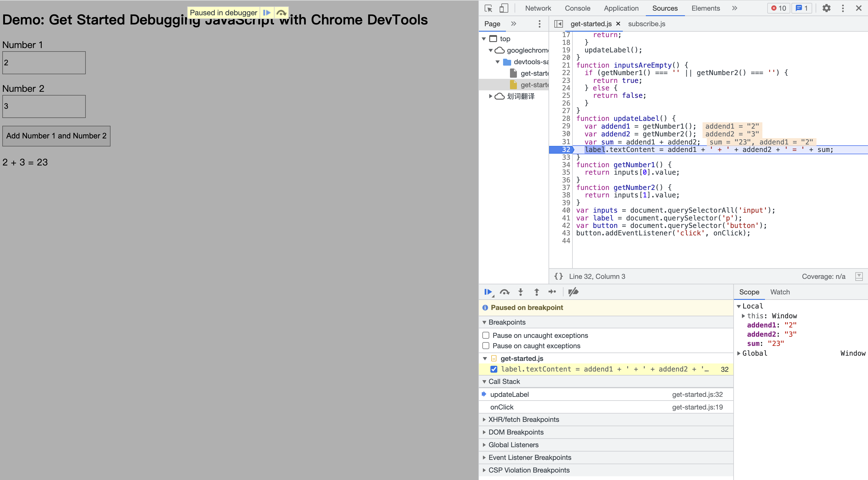Screen dimensions: 868x480
Task: Select the Page navigator tab
Action: click(492, 24)
